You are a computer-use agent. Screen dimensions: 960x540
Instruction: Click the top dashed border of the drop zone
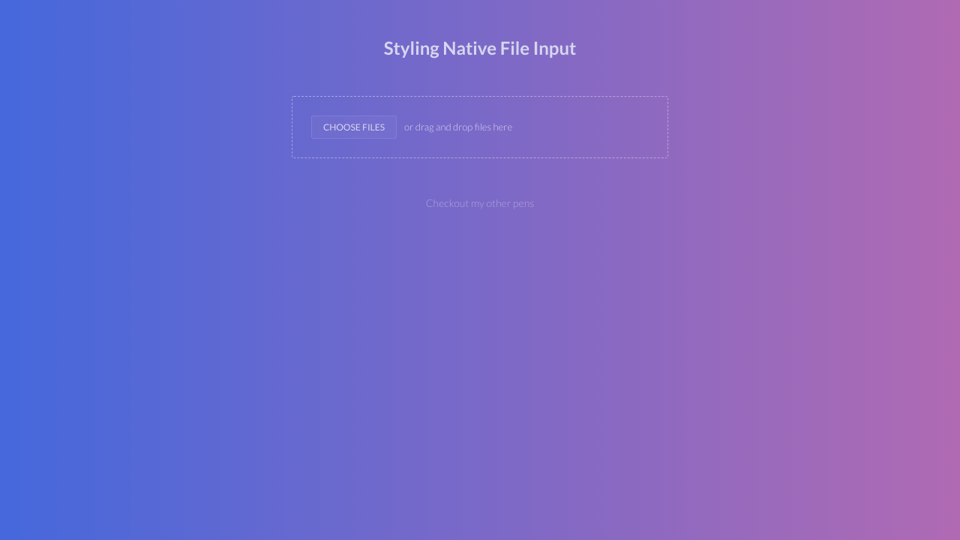pos(480,97)
